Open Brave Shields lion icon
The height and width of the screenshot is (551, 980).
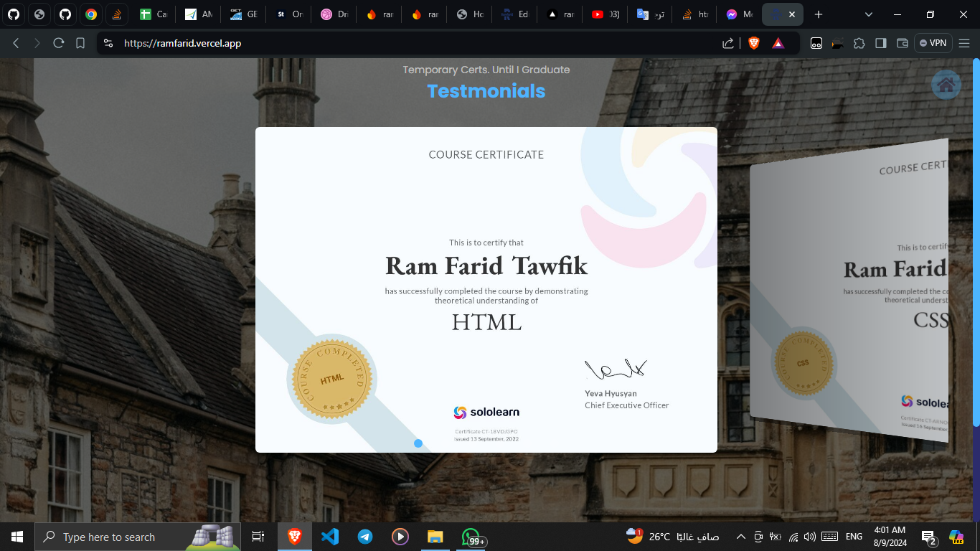(x=753, y=43)
